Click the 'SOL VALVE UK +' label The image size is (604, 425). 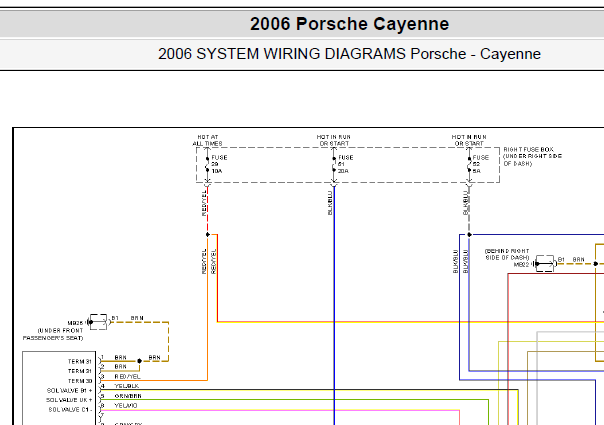69,400
